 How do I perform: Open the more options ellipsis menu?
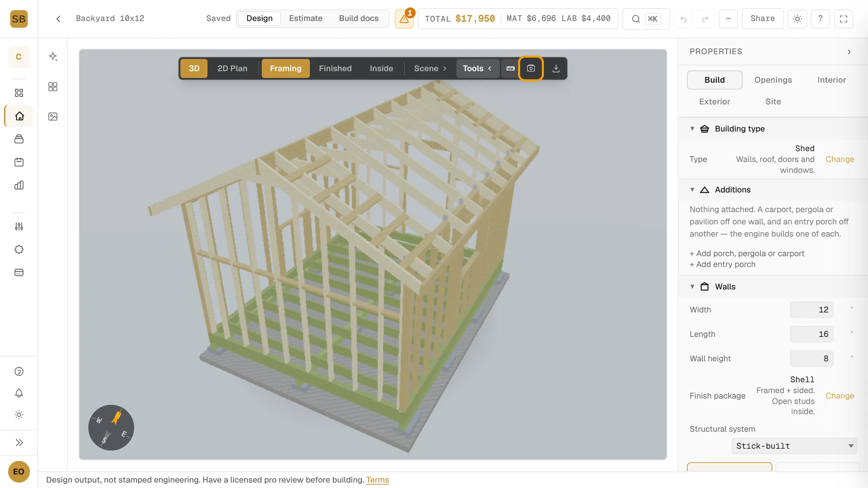(x=728, y=19)
